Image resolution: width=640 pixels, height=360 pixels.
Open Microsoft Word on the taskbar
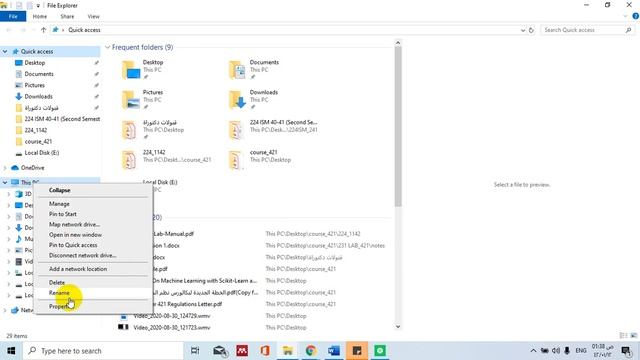pyautogui.click(x=333, y=351)
